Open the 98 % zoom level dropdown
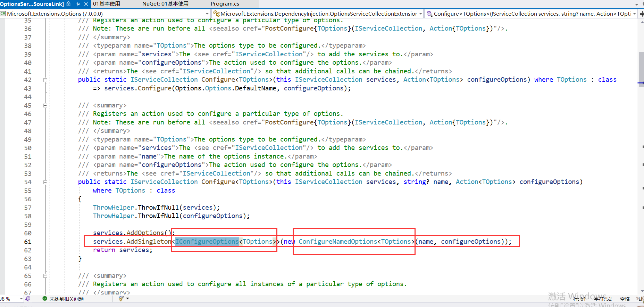 (x=21, y=299)
